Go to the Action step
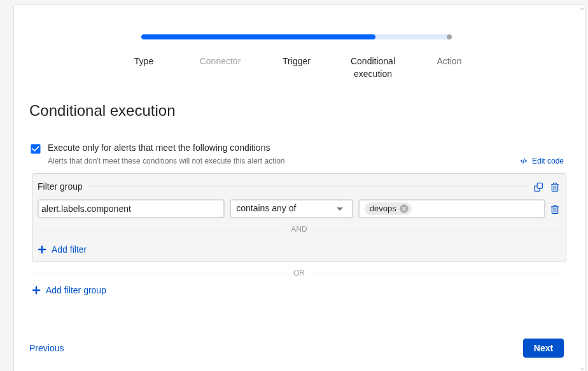Image resolution: width=588 pixels, height=371 pixels. 449,61
